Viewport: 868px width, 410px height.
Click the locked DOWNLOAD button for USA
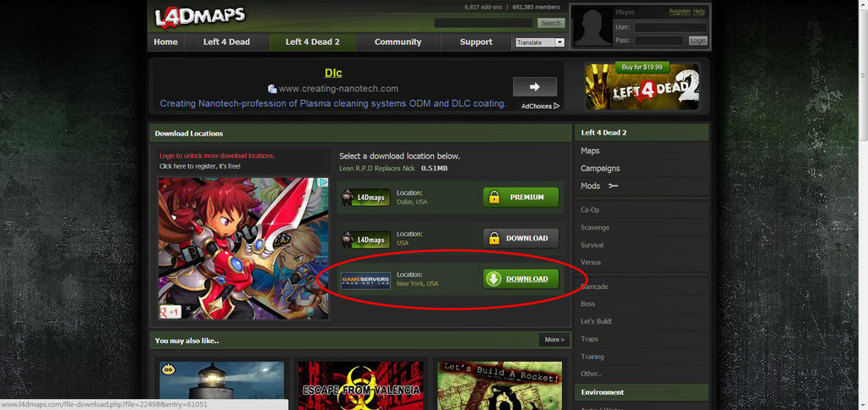(x=521, y=239)
